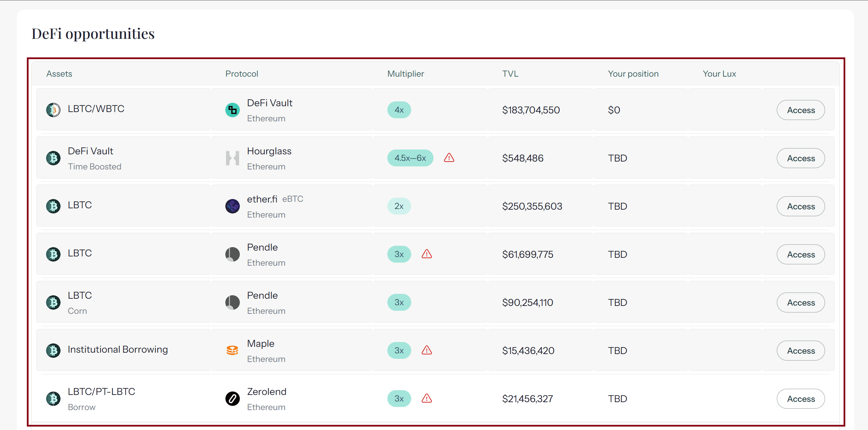Click the $183,704,550 TVL value
This screenshot has width=868, height=430.
(x=531, y=110)
